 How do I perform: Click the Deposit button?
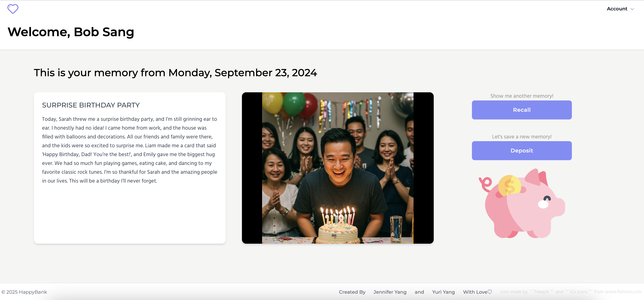pyautogui.click(x=521, y=151)
